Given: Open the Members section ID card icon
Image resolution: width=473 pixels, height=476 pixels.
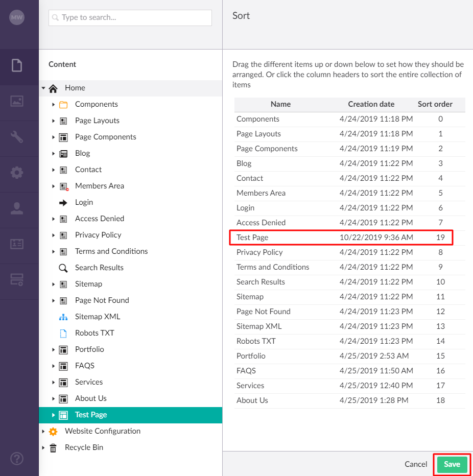Looking at the screenshot, I should [17, 244].
